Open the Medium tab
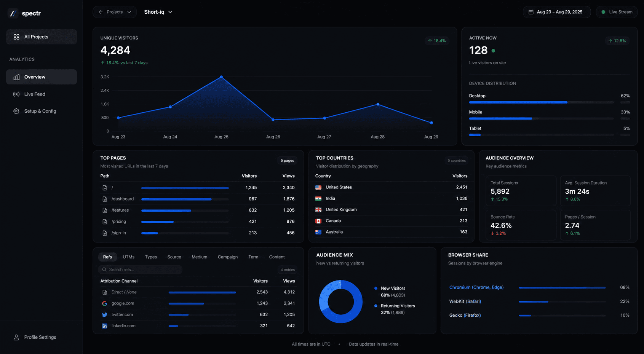The image size is (644, 354). click(200, 257)
